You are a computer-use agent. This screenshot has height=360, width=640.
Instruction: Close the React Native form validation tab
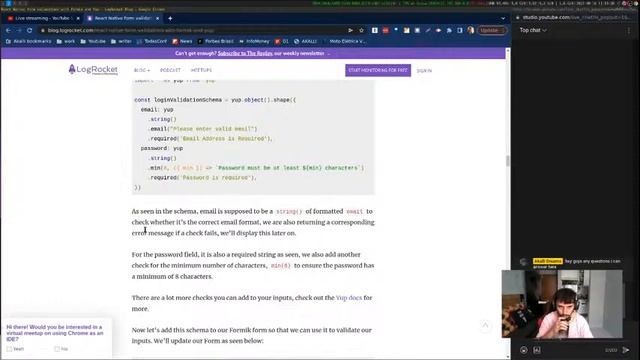158,18
